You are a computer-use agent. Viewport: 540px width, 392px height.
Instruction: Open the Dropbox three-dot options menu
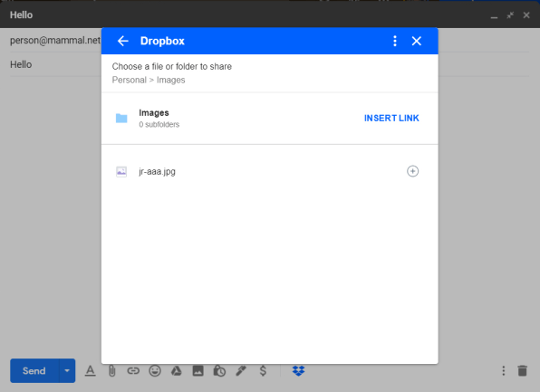395,41
